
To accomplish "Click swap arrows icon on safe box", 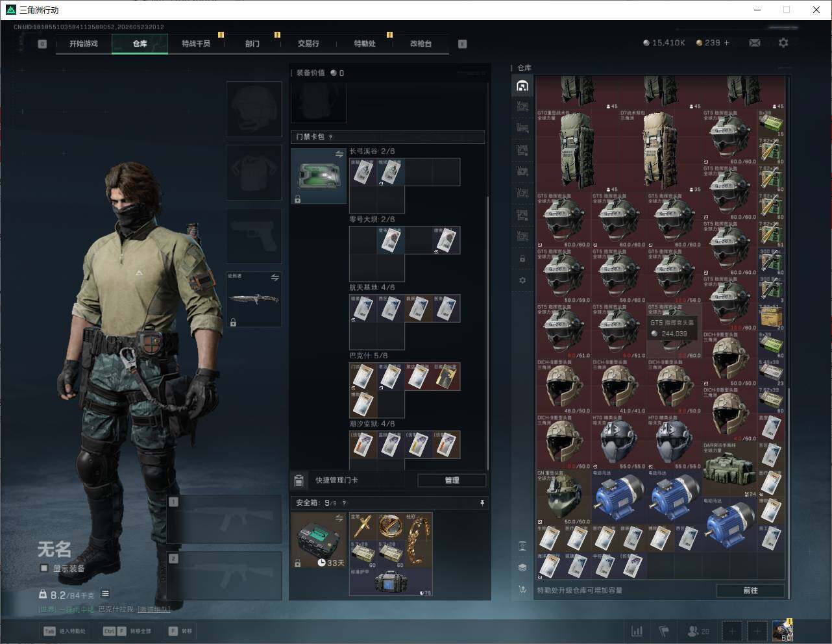I will [339, 518].
